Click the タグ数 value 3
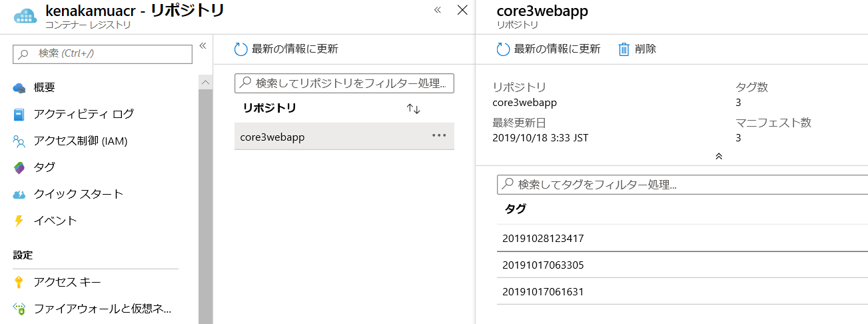868x324 pixels. pos(739,103)
